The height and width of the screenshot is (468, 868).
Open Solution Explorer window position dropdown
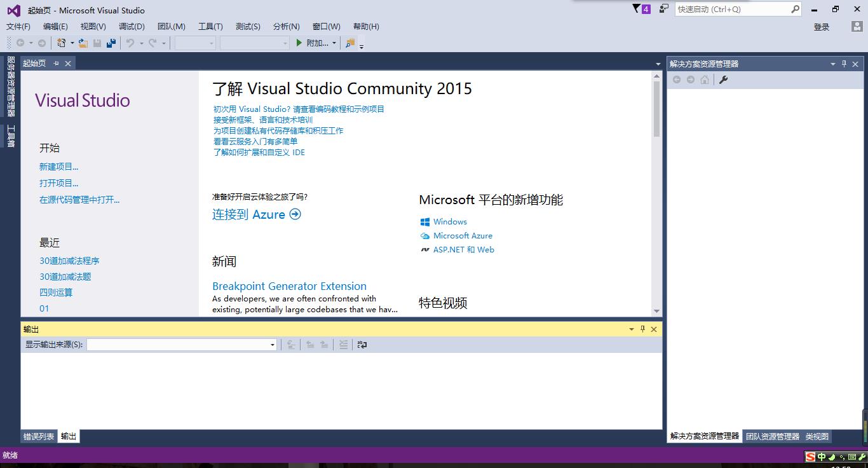(x=833, y=64)
